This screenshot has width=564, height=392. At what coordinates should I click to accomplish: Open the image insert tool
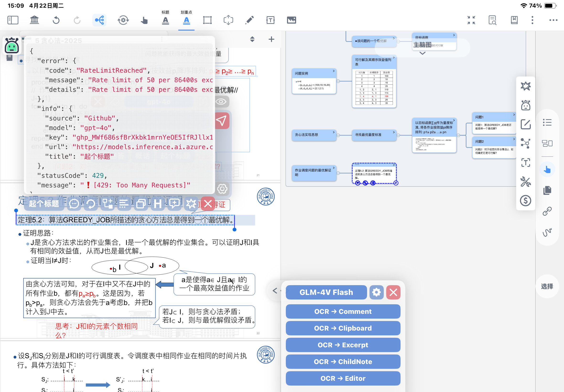coord(292,20)
